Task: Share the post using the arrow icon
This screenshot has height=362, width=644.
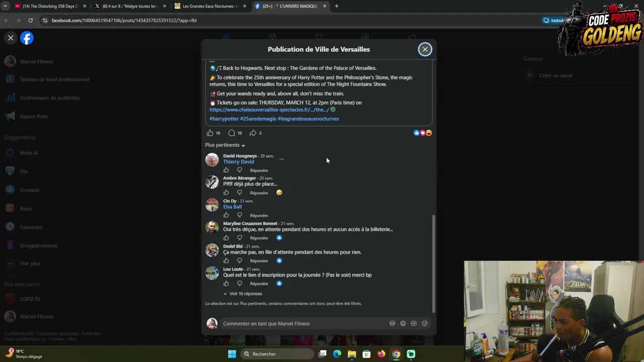Action: pos(253,133)
